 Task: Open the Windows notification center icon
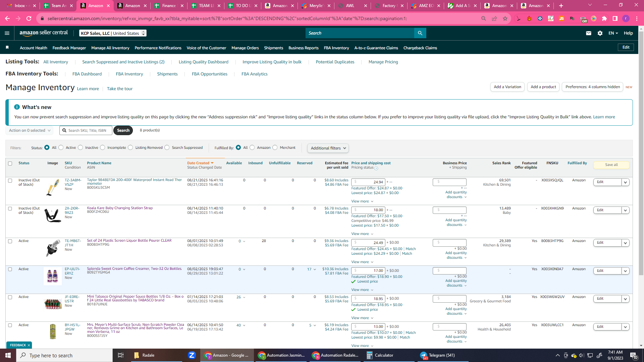coord(634,355)
